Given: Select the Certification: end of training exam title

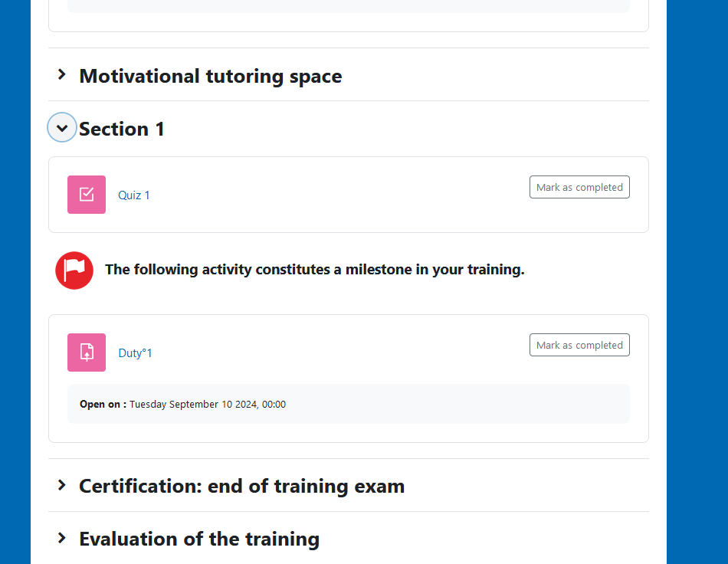Looking at the screenshot, I should click(241, 486).
